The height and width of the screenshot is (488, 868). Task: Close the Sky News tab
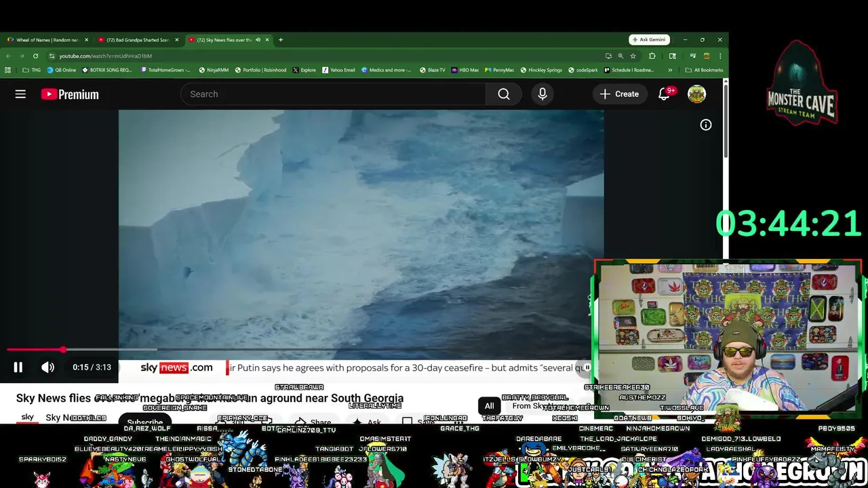tap(267, 40)
